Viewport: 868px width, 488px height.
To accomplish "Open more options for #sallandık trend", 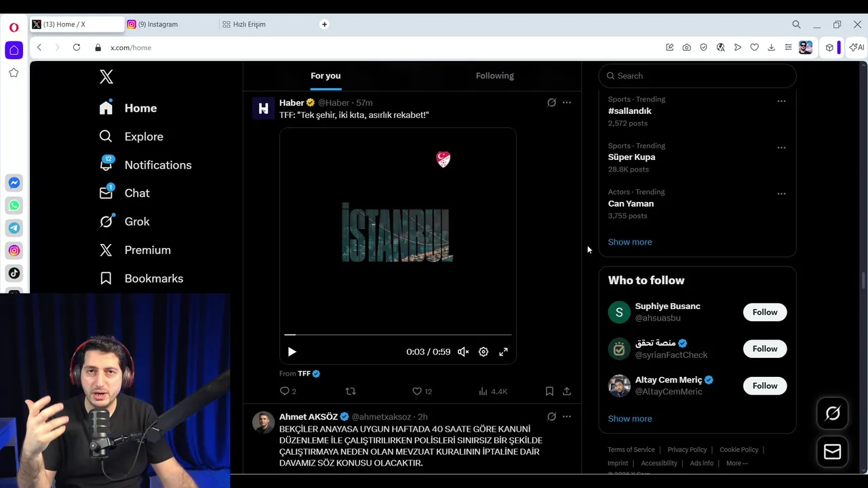I will (781, 101).
